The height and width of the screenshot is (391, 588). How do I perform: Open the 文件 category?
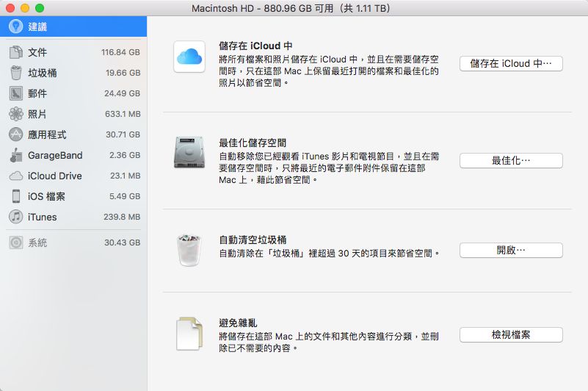coord(73,52)
